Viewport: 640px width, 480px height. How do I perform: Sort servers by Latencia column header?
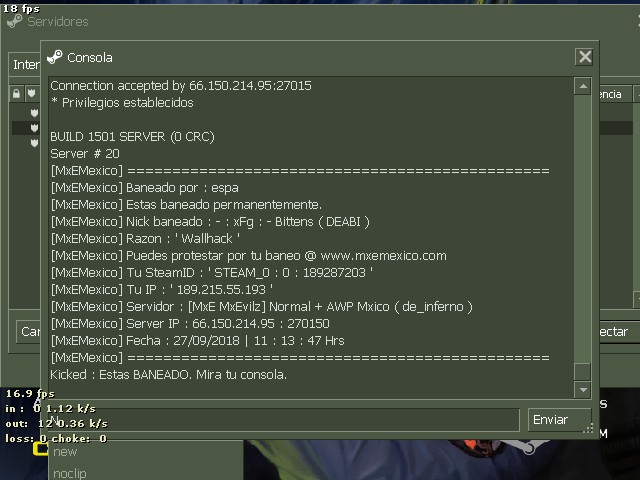coord(616,94)
